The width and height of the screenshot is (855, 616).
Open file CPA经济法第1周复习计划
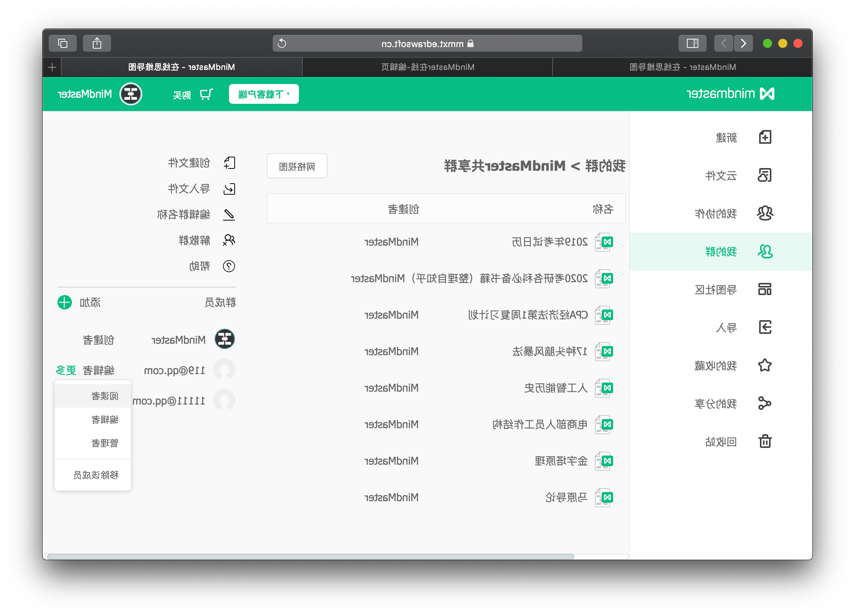click(x=528, y=315)
